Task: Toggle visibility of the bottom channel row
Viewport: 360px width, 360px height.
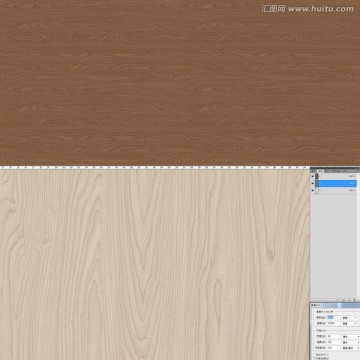Action: coord(313,190)
